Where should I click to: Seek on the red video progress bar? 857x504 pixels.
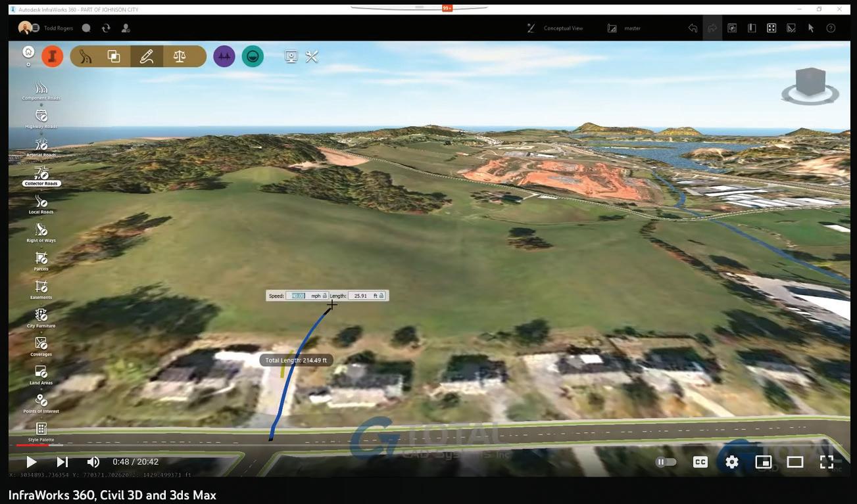click(33, 446)
